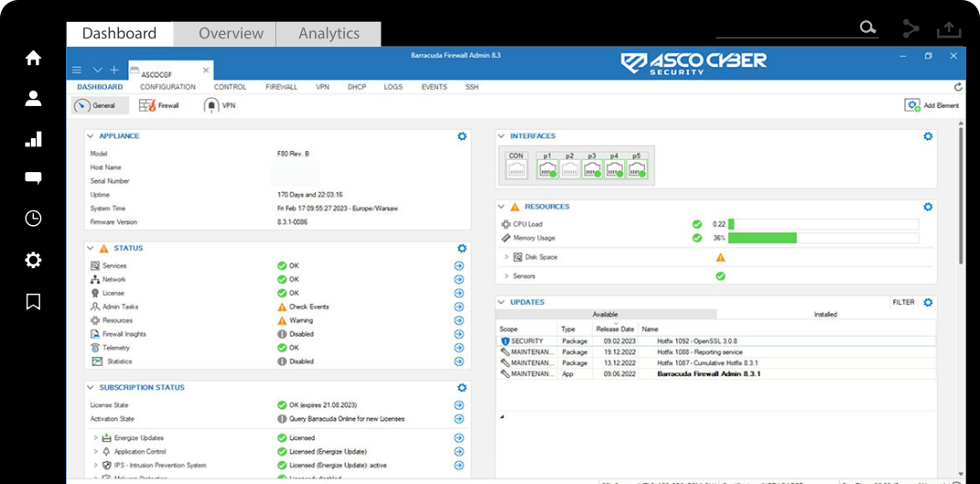Open the dropdown chevron beside the plus icon
The image size is (980, 484).
tap(98, 70)
